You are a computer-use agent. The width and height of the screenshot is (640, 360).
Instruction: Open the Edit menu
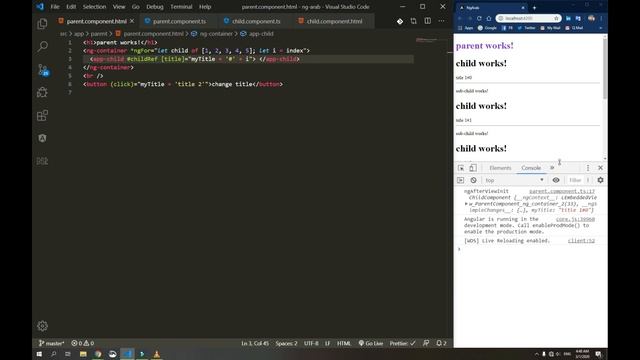coord(71,7)
